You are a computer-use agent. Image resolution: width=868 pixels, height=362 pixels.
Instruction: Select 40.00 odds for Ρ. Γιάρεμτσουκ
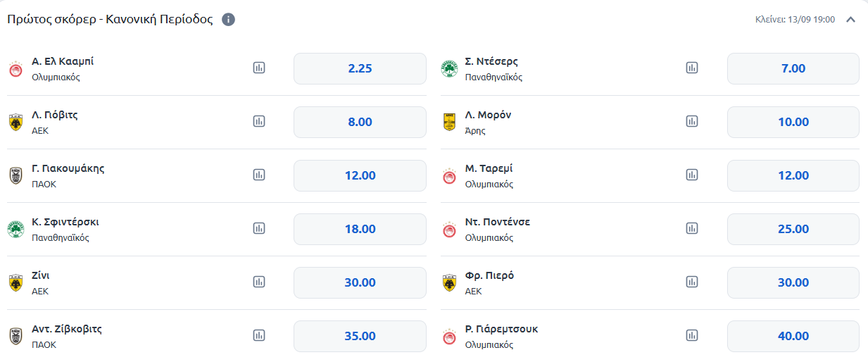click(793, 336)
